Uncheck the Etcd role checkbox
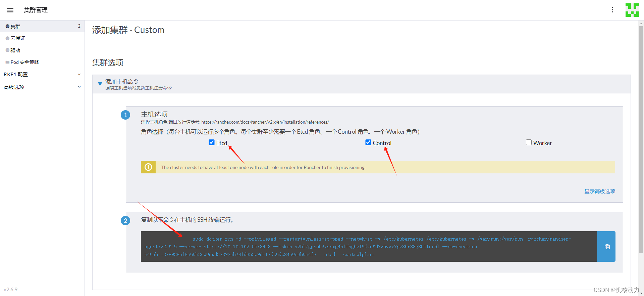Image resolution: width=644 pixels, height=296 pixels. (x=212, y=142)
